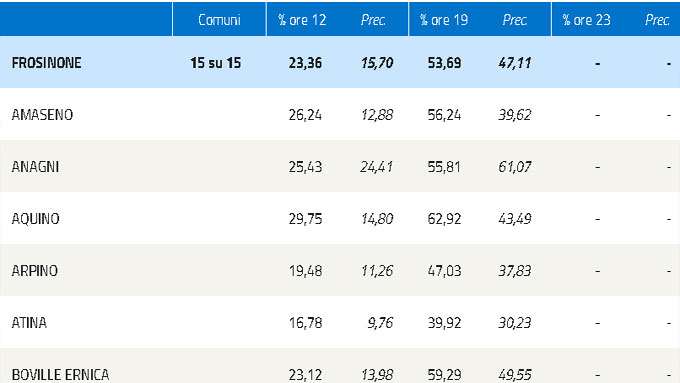
Task: Click the Comuni column header
Action: (219, 20)
